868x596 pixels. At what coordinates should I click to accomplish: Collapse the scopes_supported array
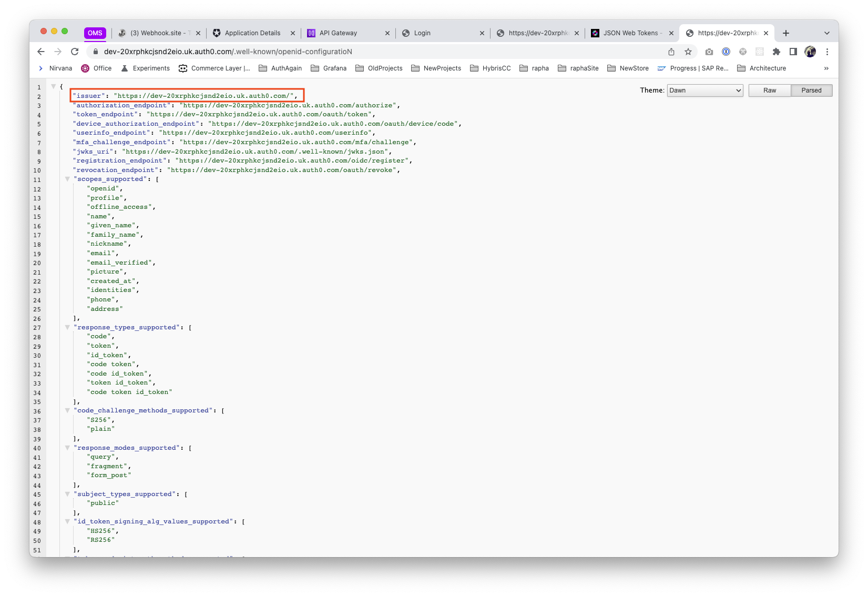[67, 179]
